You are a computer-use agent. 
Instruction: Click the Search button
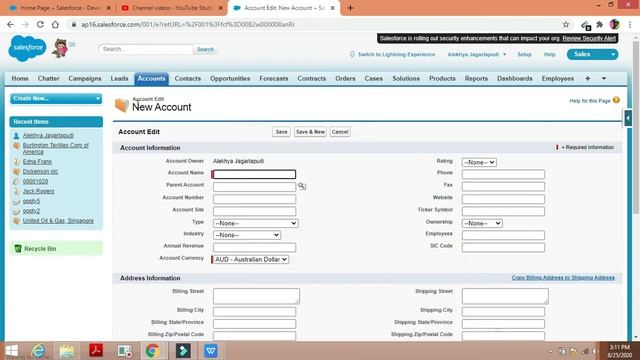point(205,49)
